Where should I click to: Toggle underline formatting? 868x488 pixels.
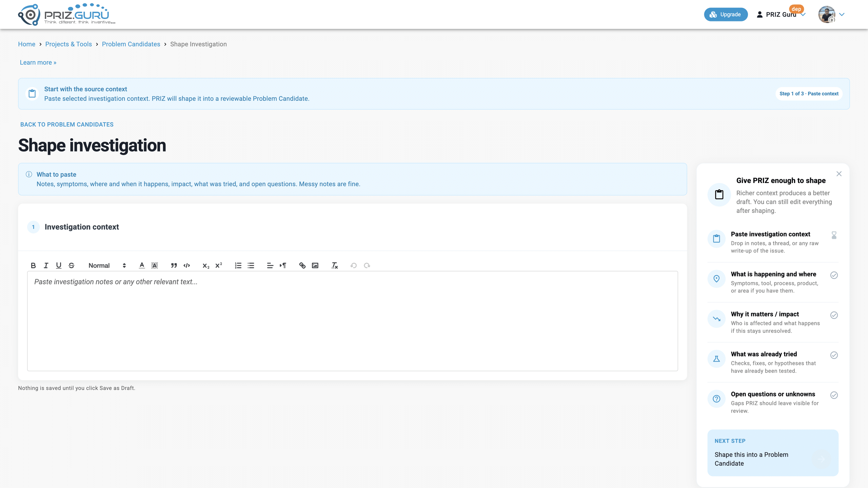point(59,265)
